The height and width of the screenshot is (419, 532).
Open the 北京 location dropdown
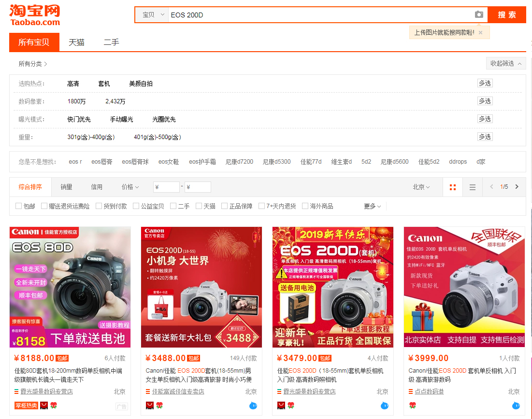coord(421,187)
